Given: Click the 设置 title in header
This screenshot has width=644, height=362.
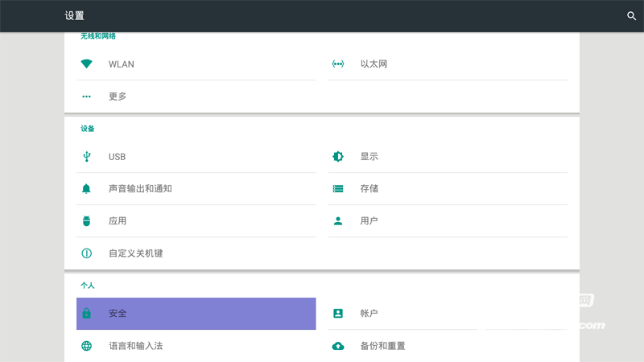Looking at the screenshot, I should [74, 15].
